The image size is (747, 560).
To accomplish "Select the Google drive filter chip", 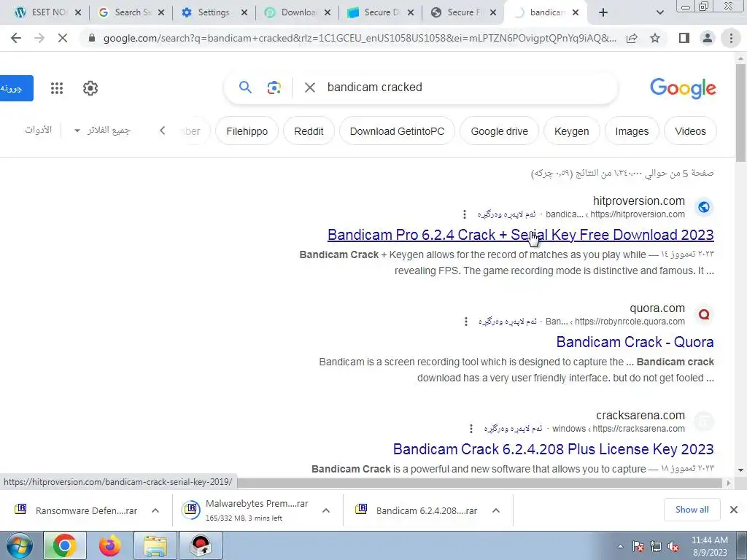I will coord(499,131).
